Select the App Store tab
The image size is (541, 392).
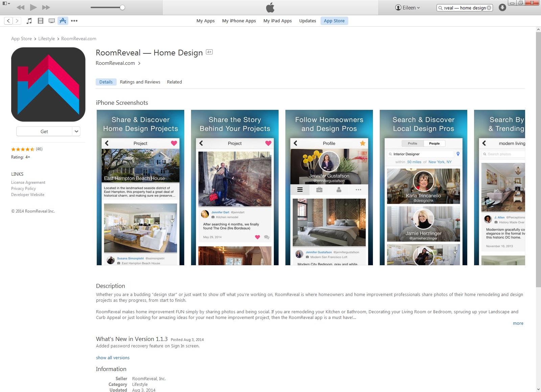click(x=334, y=21)
